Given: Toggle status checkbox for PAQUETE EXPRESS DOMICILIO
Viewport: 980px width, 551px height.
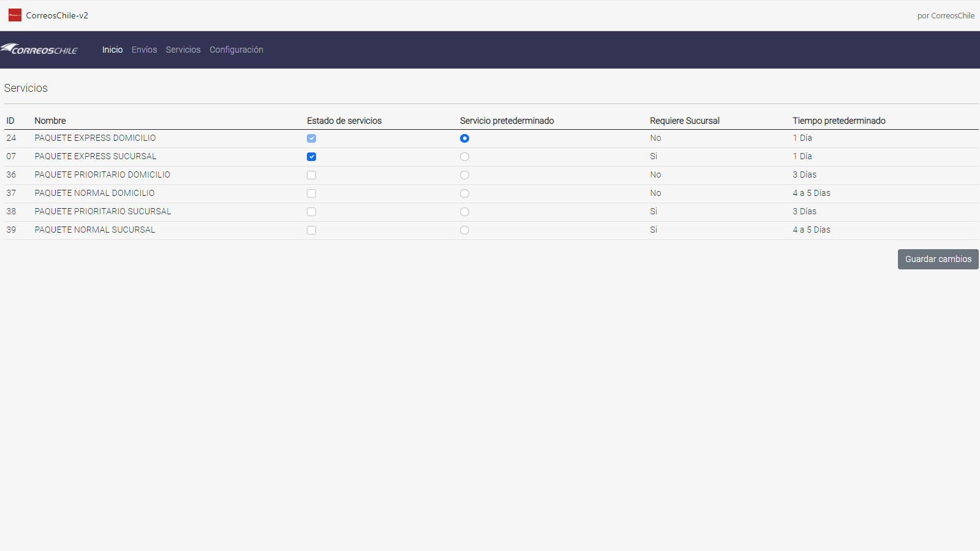Looking at the screenshot, I should 311,138.
